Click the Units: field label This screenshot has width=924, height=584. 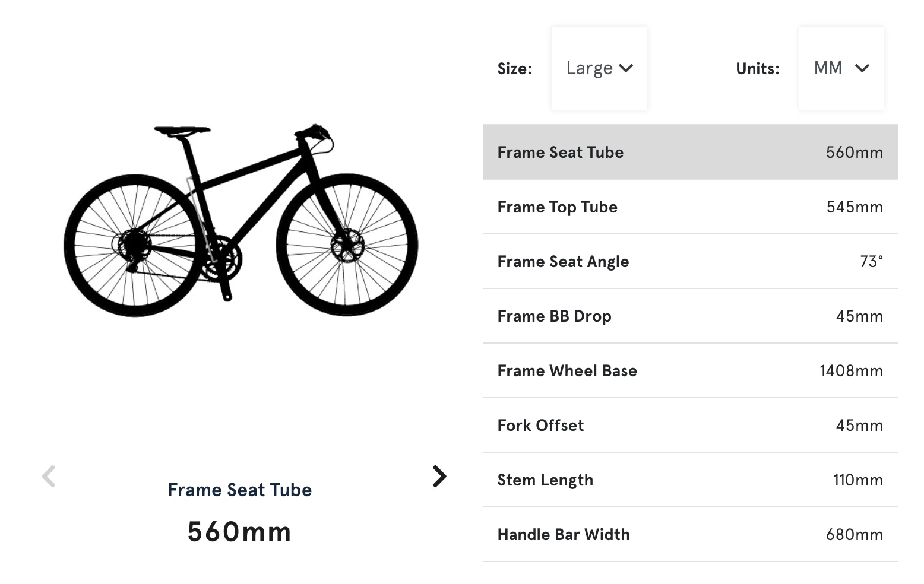click(x=757, y=68)
